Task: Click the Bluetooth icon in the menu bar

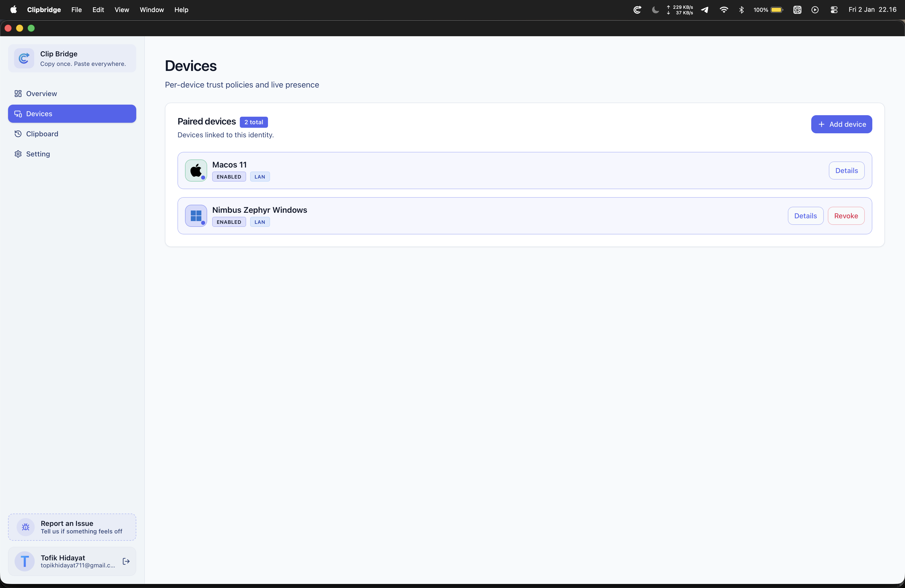Action: pyautogui.click(x=742, y=10)
